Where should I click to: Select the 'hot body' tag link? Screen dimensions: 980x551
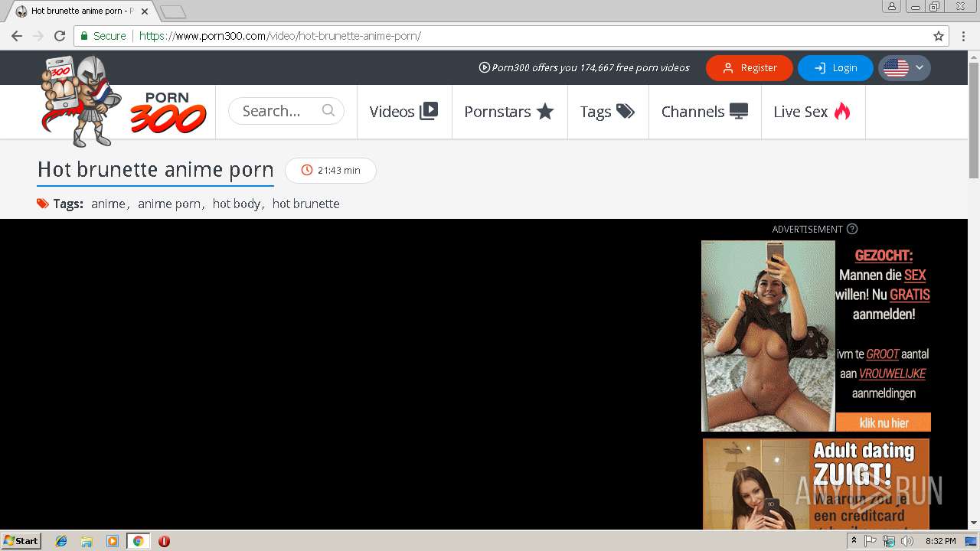(237, 204)
